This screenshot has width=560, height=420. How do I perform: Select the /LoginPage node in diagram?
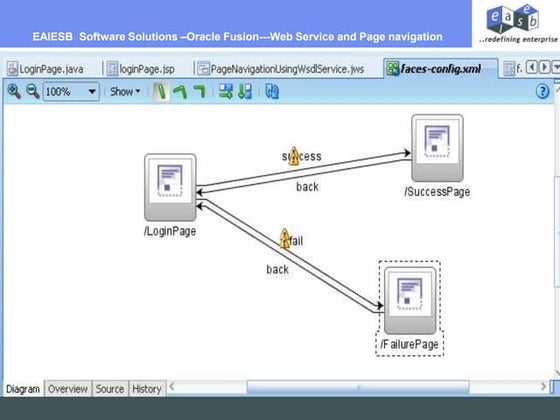coord(170,188)
